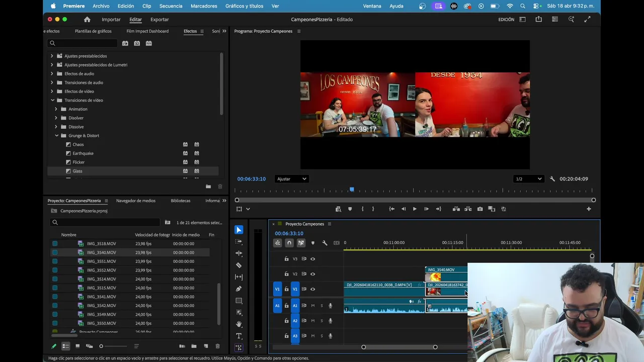Open Program monitor settings wrench
Viewport: 644px width, 362px height.
point(552,179)
